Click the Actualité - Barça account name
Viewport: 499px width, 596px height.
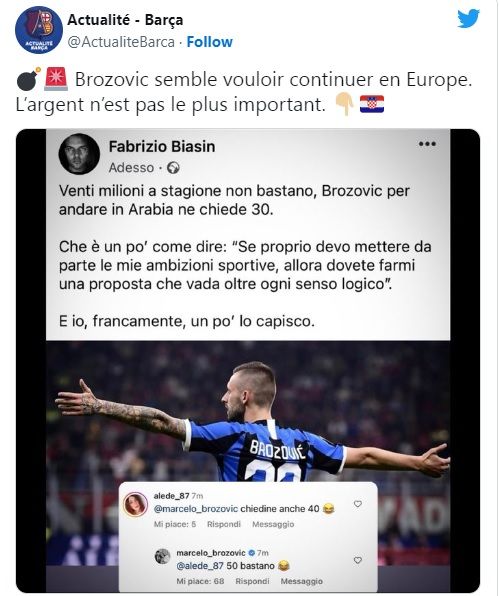125,20
